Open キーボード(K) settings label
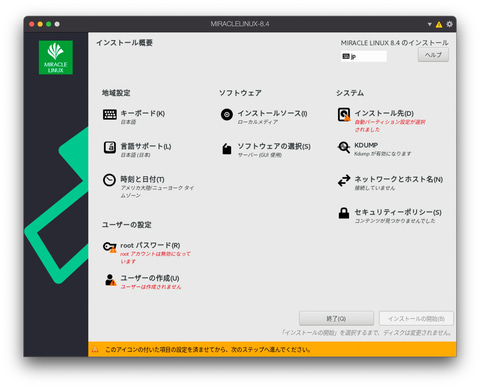This screenshot has width=480, height=388. pyautogui.click(x=143, y=113)
